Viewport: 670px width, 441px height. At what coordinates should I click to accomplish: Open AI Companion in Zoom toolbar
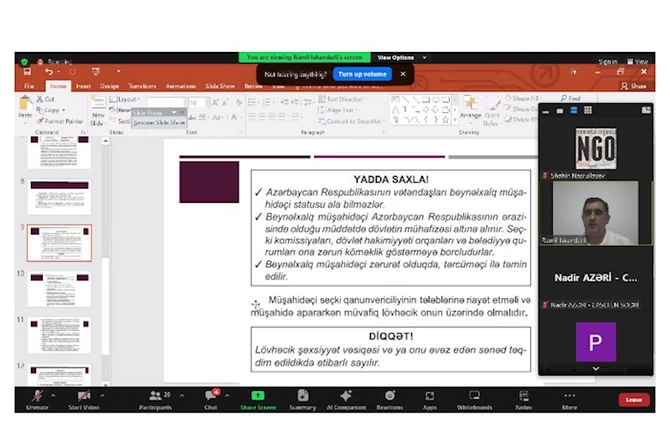[346, 400]
